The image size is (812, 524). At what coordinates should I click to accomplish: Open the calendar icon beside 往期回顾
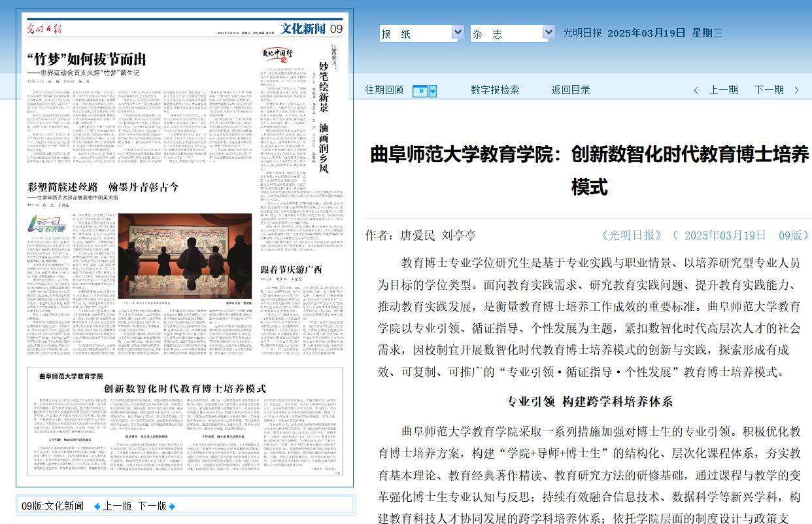coord(420,91)
